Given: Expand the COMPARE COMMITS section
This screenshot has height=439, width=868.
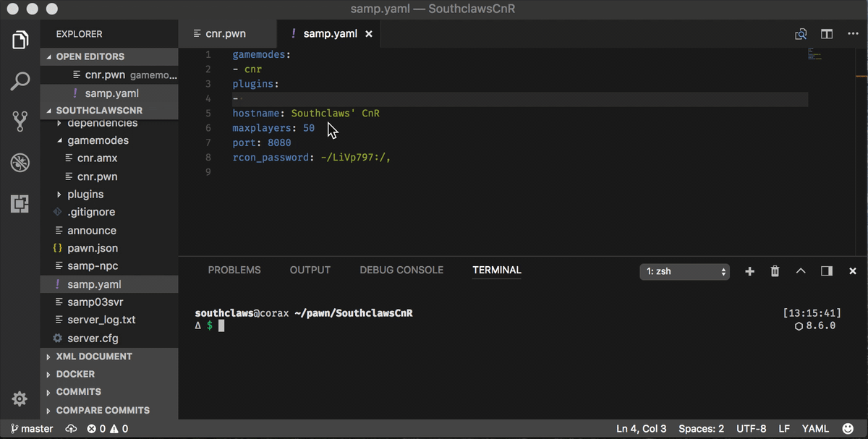Looking at the screenshot, I should click(109, 410).
